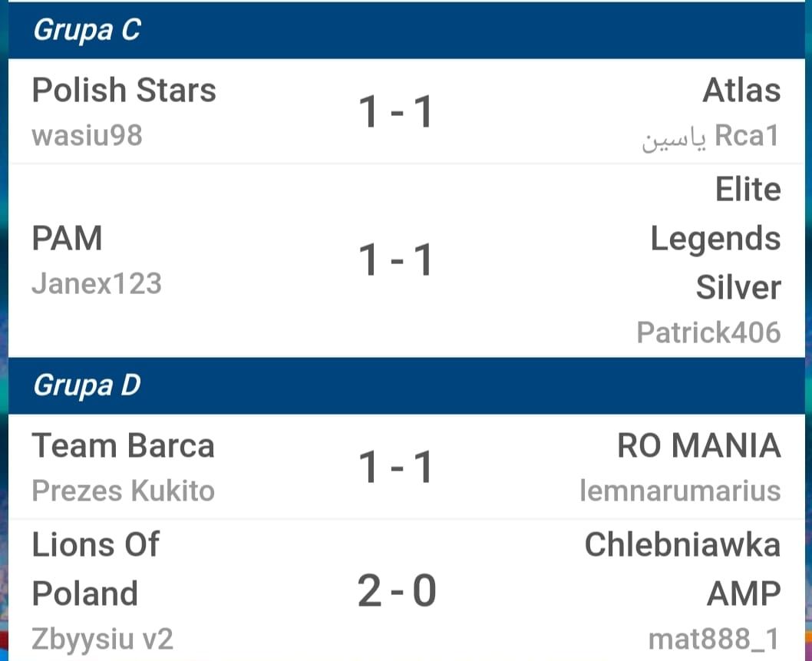The width and height of the screenshot is (812, 661).
Task: Open manager Iemnarumarius profile
Action: click(681, 491)
